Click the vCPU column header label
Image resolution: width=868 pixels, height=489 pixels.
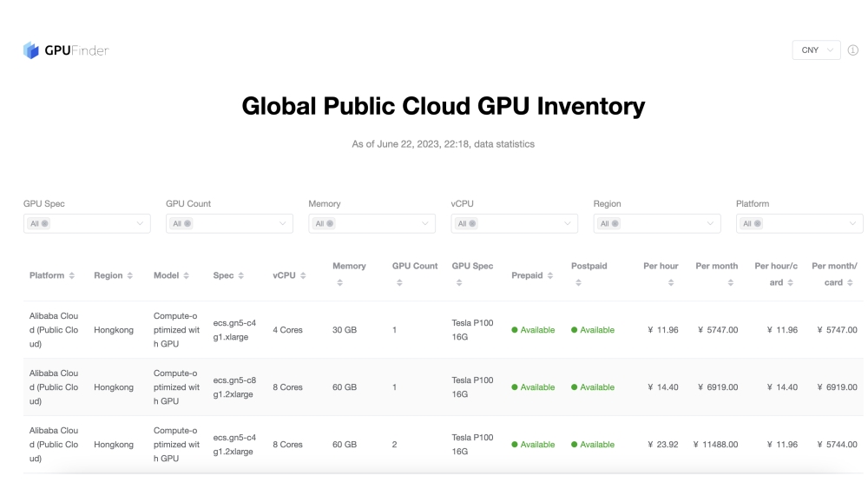(284, 275)
